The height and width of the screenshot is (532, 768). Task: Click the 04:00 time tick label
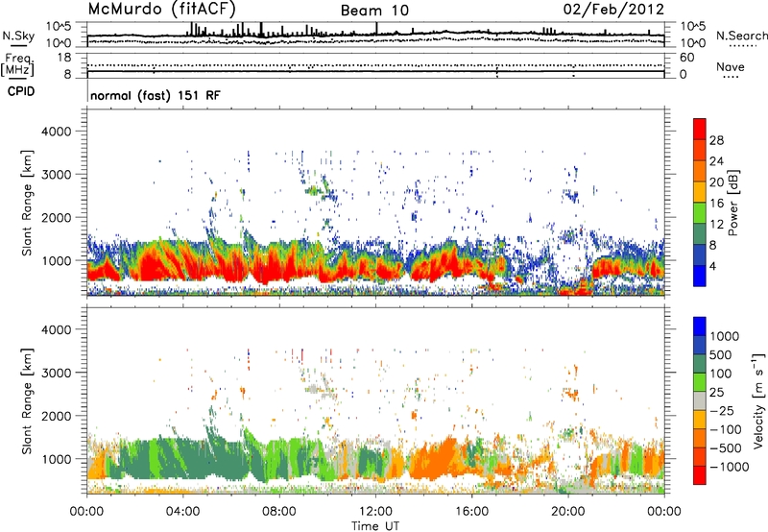click(x=182, y=512)
